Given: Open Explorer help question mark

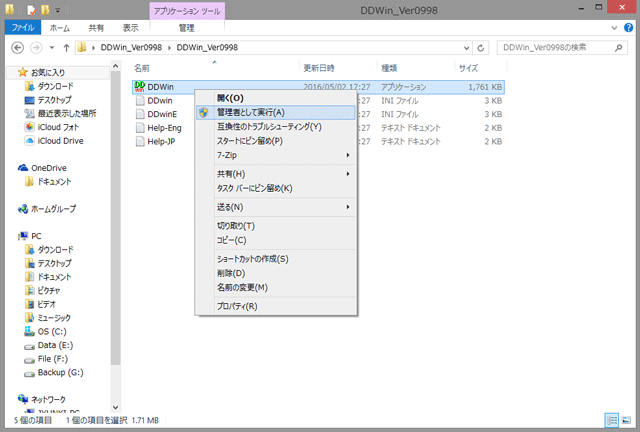Looking at the screenshot, I should point(629,28).
